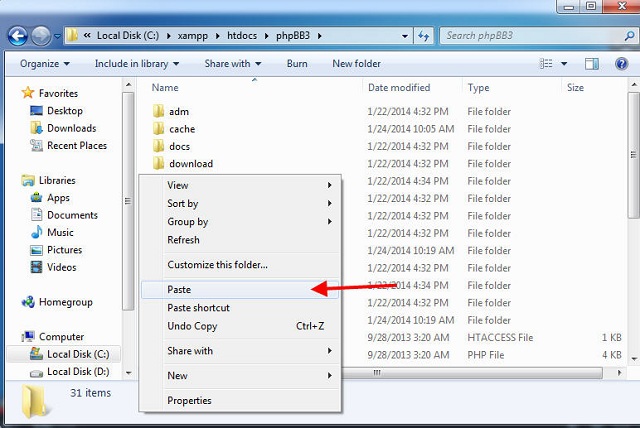Open the view options dropdown arrow

[564, 64]
